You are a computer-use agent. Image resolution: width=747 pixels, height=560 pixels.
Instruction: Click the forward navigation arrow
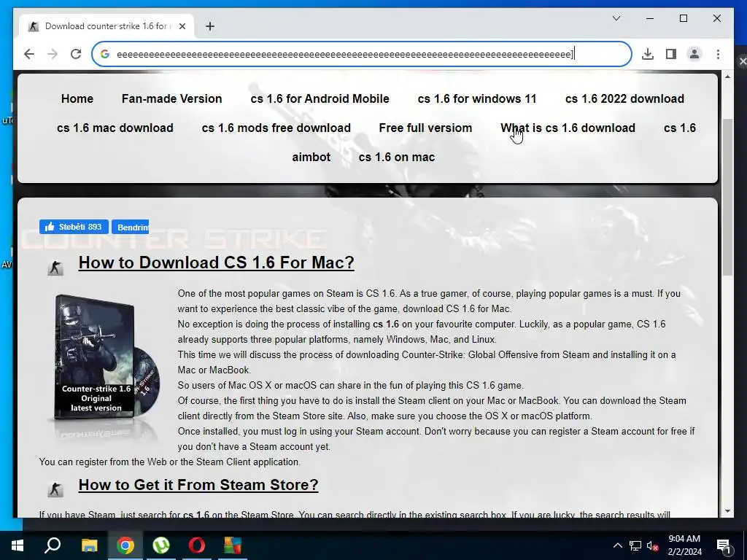(53, 54)
